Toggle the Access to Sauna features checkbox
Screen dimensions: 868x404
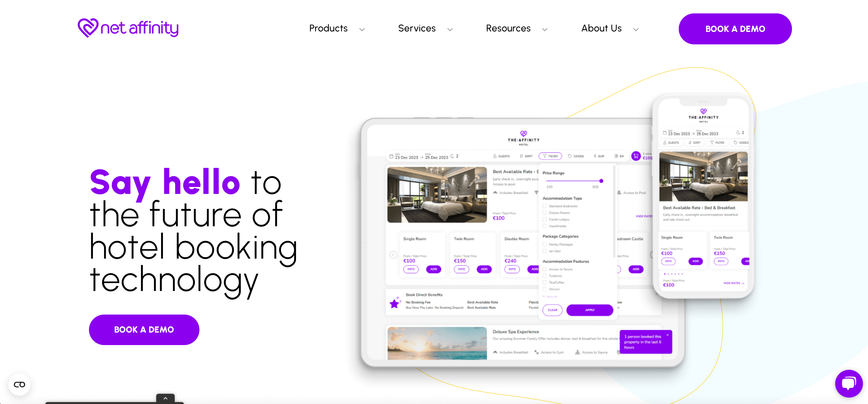(545, 269)
